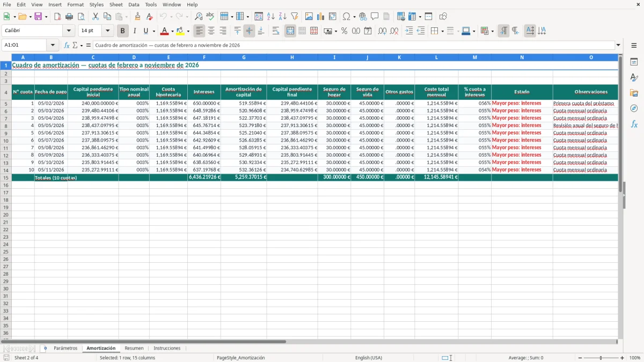Insert Comment speech bubble icon
Screen dimensions: 644x362
pyautogui.click(x=375, y=17)
